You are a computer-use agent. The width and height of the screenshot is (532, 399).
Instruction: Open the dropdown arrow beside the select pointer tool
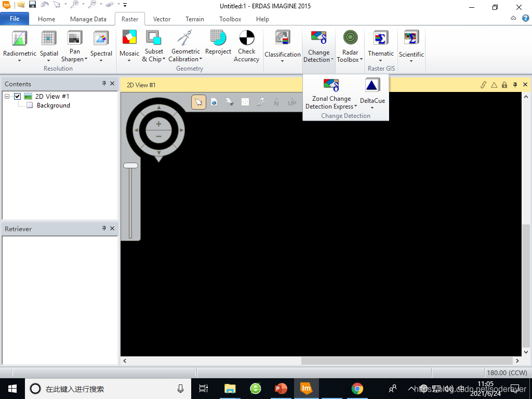pyautogui.click(x=65, y=5)
